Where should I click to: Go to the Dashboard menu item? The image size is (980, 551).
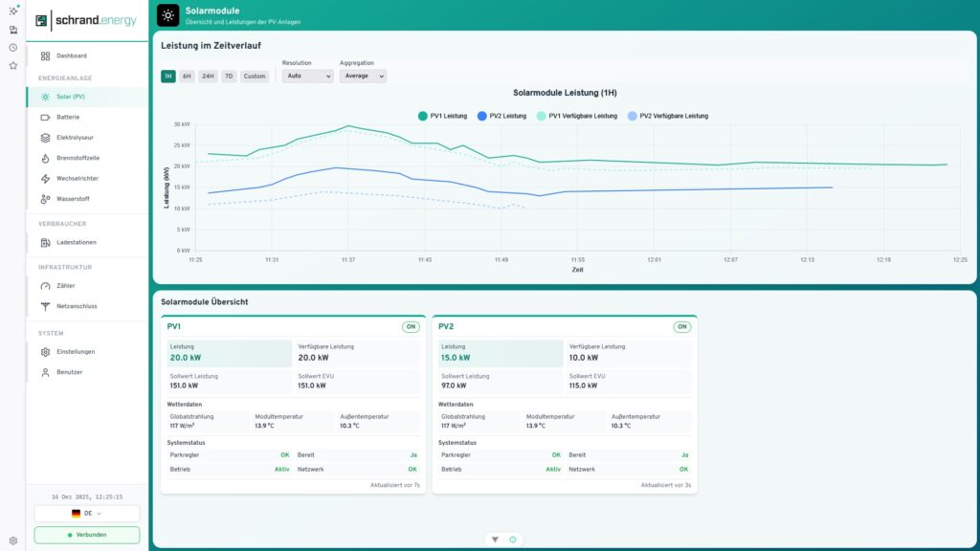[x=71, y=55]
